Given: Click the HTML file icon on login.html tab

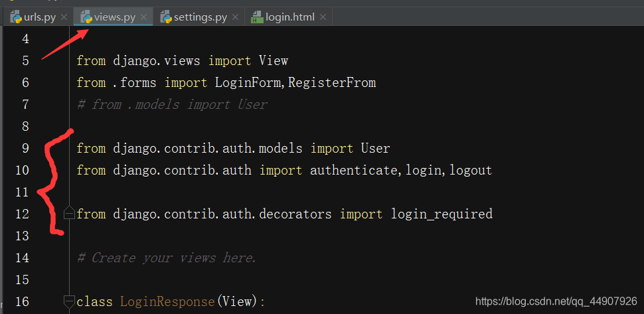Looking at the screenshot, I should click(257, 18).
